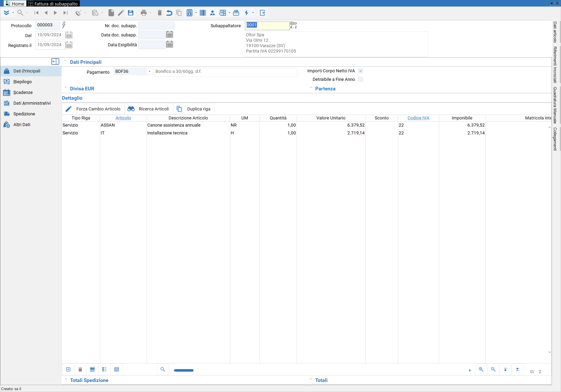Open dropdown arrow next to printer icon
Screen dimensions: 561x392
pyautogui.click(x=150, y=13)
